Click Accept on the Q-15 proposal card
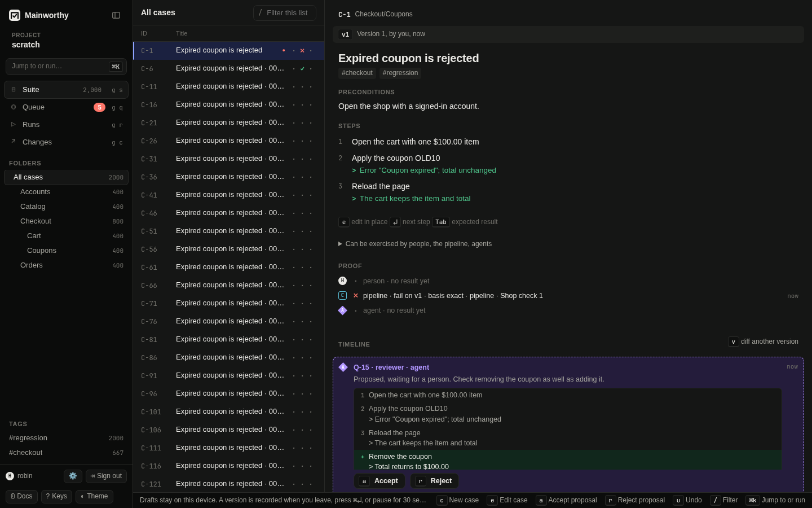The height and width of the screenshot is (508, 812). pos(379,481)
